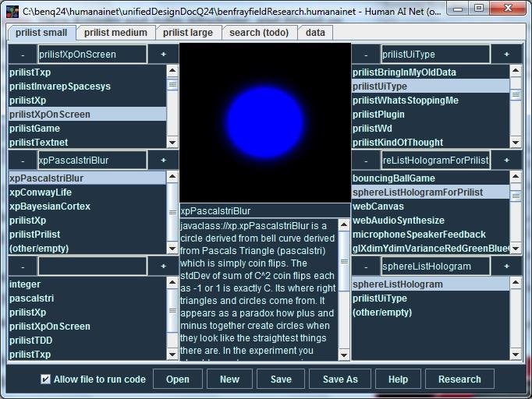Click up arrow of prilistBringInMyOldData list scrollbar
Viewport: 532px width, 399px height.
(x=516, y=70)
